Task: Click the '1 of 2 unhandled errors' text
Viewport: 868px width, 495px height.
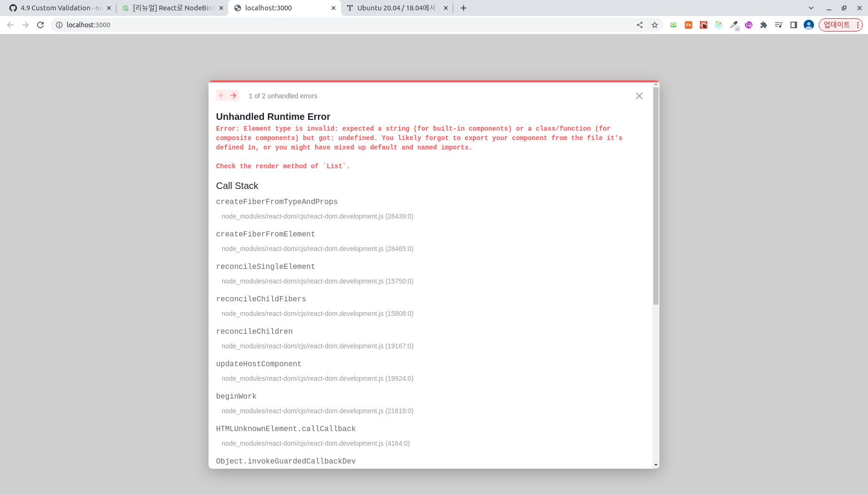Action: tap(283, 96)
